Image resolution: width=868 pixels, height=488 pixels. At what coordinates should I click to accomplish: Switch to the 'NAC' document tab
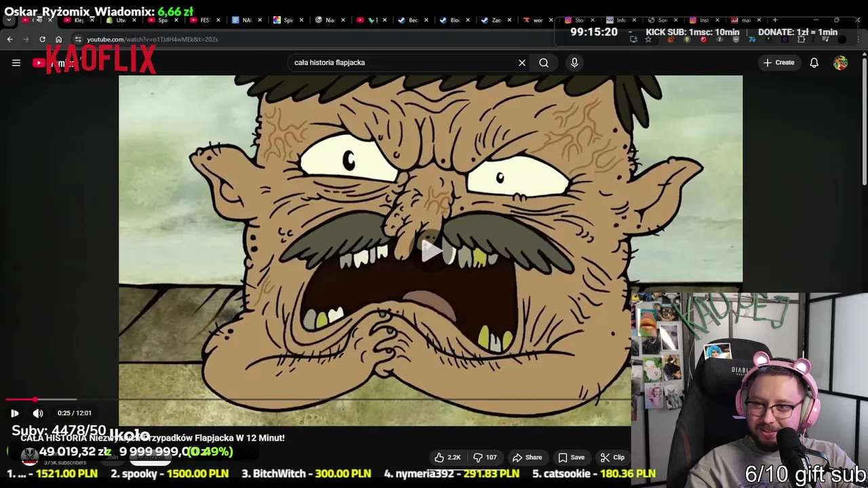(245, 20)
